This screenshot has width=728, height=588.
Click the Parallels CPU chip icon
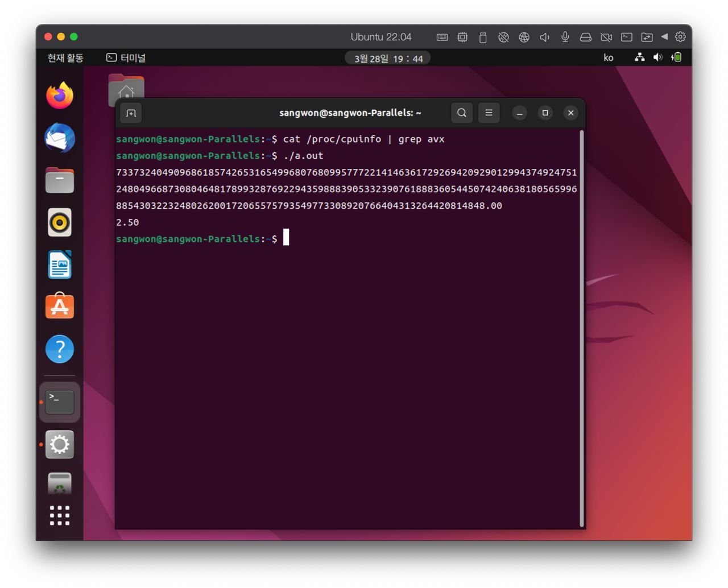tap(462, 37)
